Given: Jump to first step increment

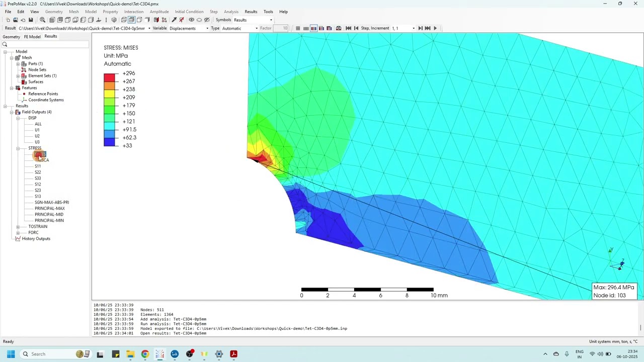Looking at the screenshot, I should 348,28.
